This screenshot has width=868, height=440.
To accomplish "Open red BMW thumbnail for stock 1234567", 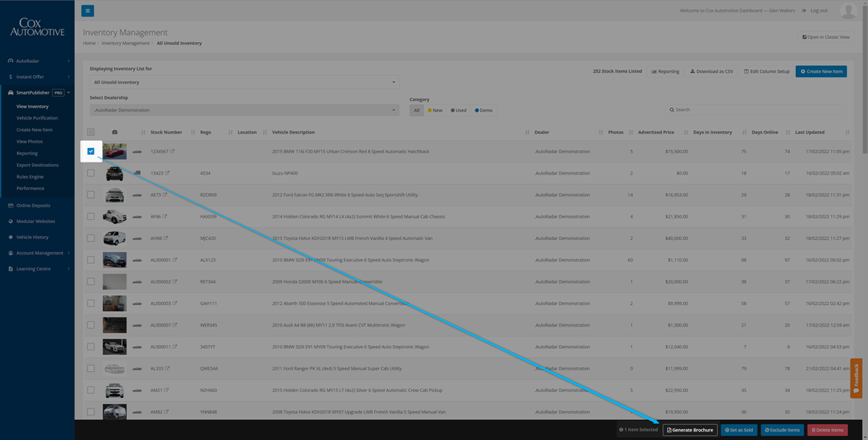I will coord(114,151).
